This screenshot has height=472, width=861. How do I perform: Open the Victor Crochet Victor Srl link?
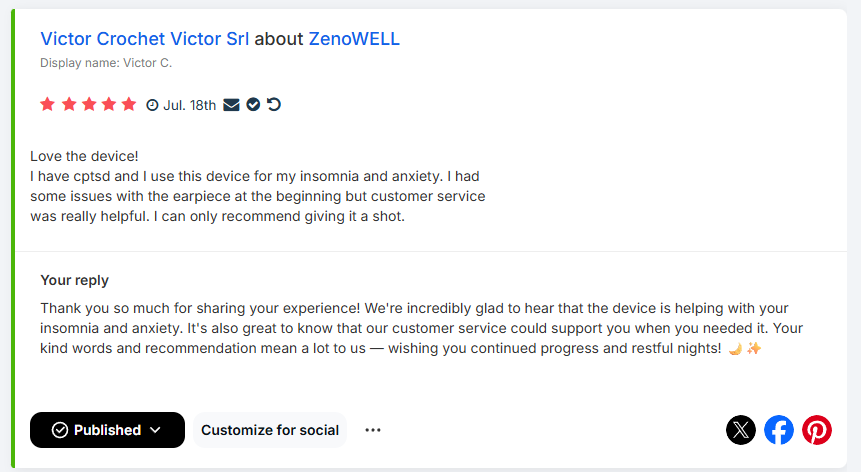pyautogui.click(x=145, y=39)
